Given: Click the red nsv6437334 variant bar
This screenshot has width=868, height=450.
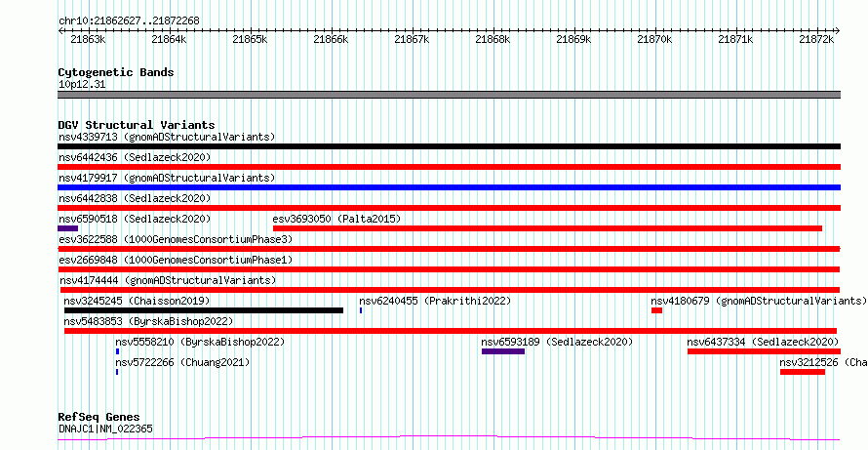Looking at the screenshot, I should (x=764, y=351).
